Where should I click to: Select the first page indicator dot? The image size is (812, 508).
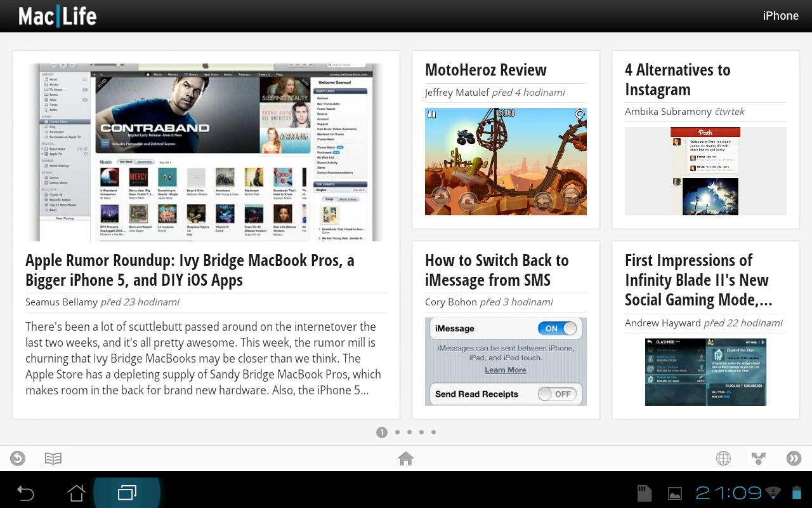[x=382, y=432]
